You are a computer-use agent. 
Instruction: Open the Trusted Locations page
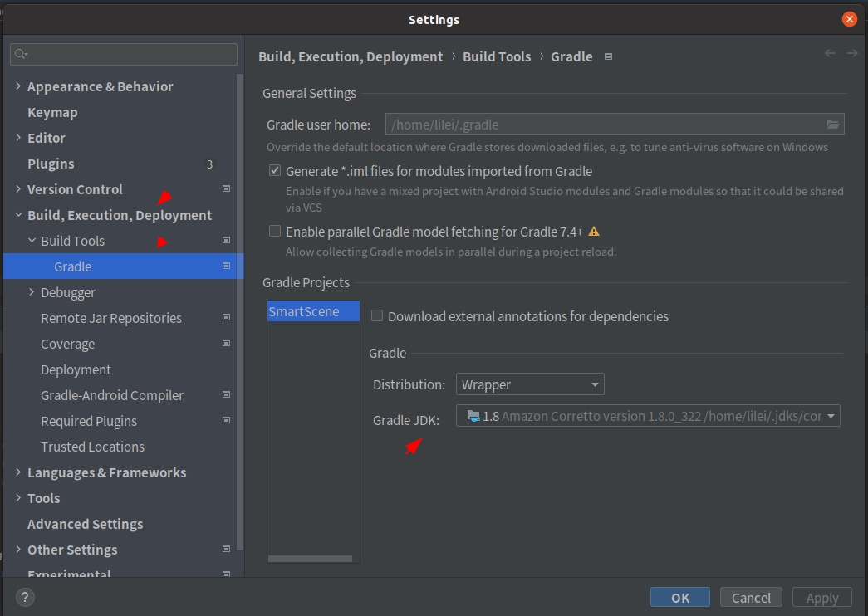click(x=92, y=447)
